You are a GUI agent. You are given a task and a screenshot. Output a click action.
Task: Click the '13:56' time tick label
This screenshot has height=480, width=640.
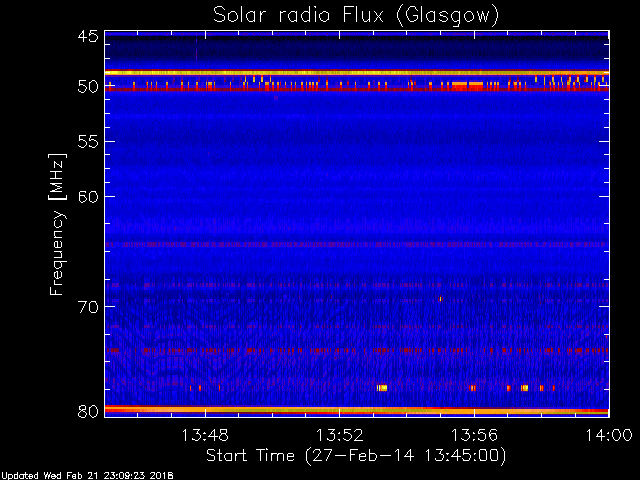(x=474, y=435)
